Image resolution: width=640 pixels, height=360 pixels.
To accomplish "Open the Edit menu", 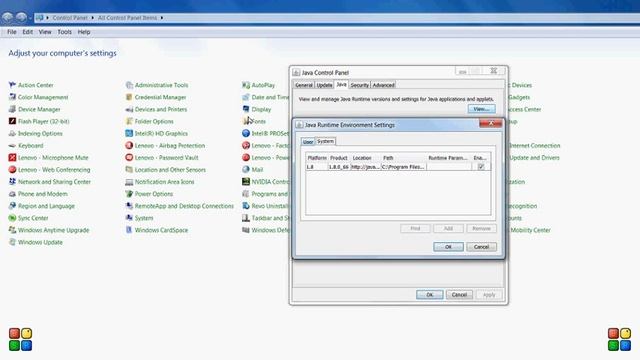I will [28, 32].
